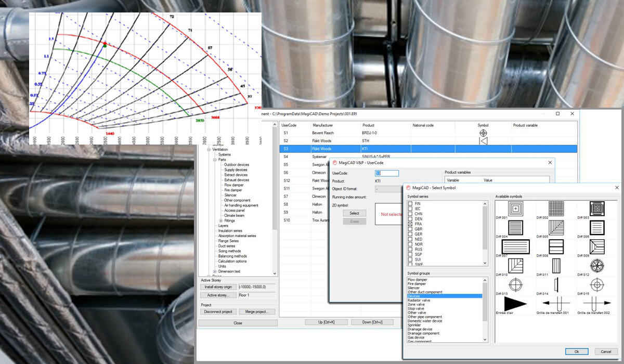Click the UserCode input field
The image size is (624, 364).
click(386, 173)
